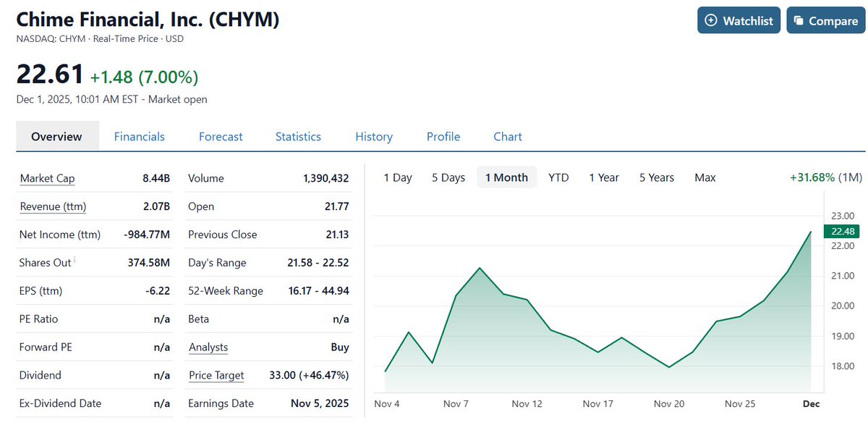Click the 33.00 (+46.47%) price target value
Screen dimensions: 868x425
tap(309, 375)
